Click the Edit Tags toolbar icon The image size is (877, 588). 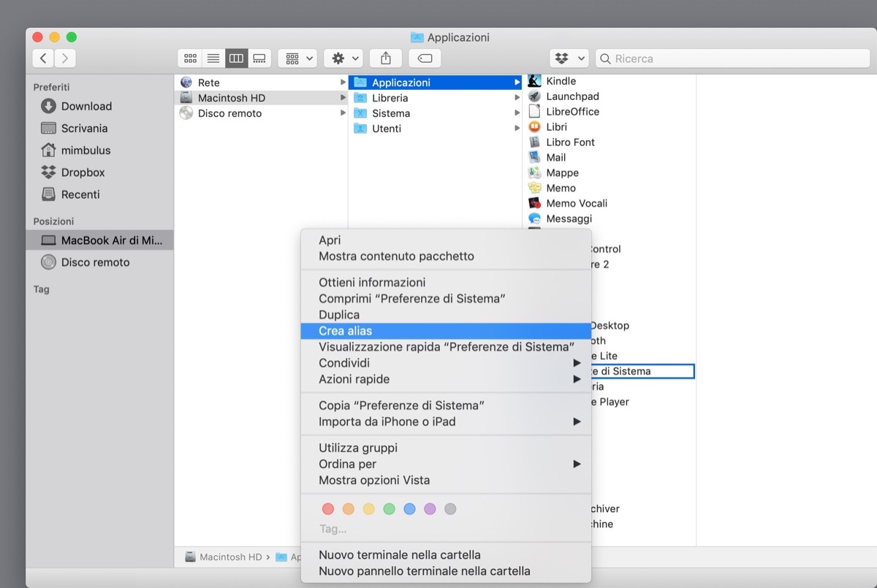(425, 58)
